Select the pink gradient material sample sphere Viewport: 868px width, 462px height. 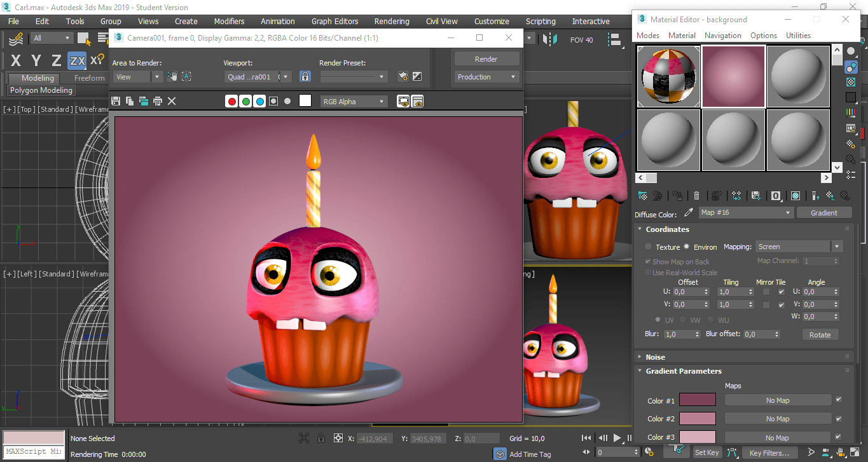coord(733,76)
